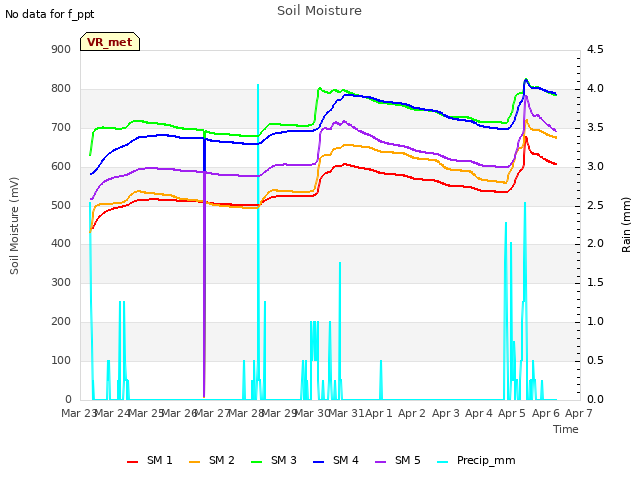Click the 2.5 right axis value

click(x=595, y=206)
